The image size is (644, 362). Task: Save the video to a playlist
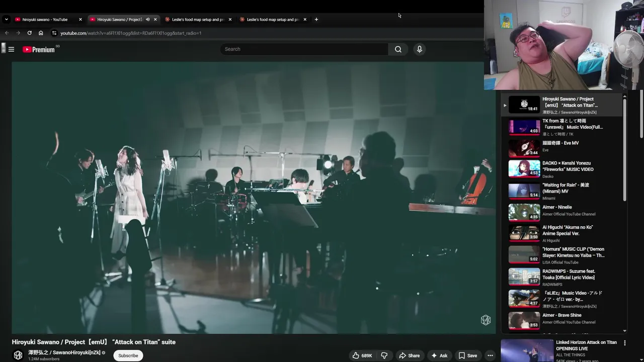coord(467,355)
